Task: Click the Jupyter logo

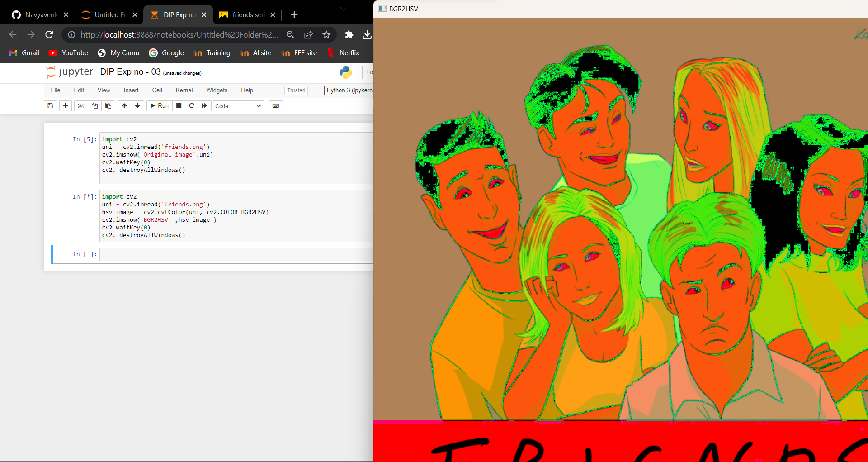Action: [70, 72]
